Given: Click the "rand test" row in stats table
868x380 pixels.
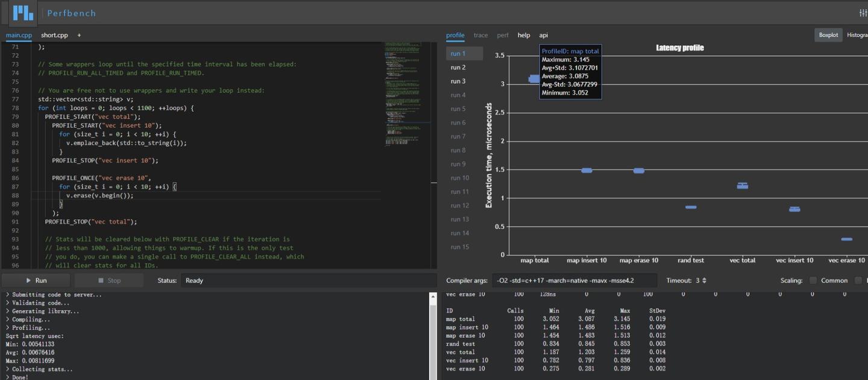Looking at the screenshot, I should [x=555, y=344].
